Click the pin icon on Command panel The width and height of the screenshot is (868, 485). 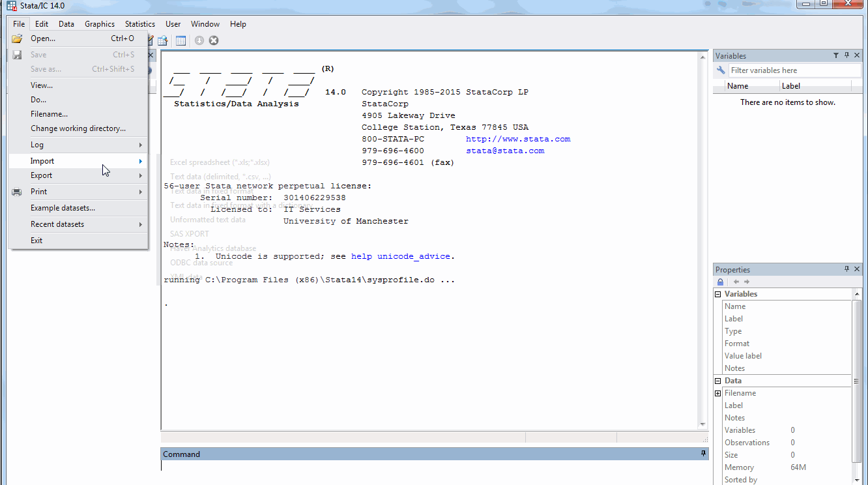point(703,454)
